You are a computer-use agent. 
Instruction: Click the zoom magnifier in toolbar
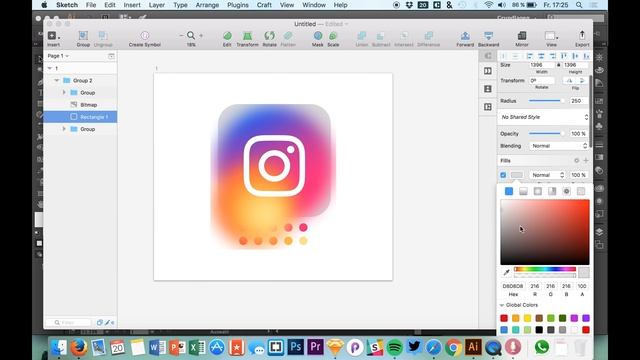191,36
